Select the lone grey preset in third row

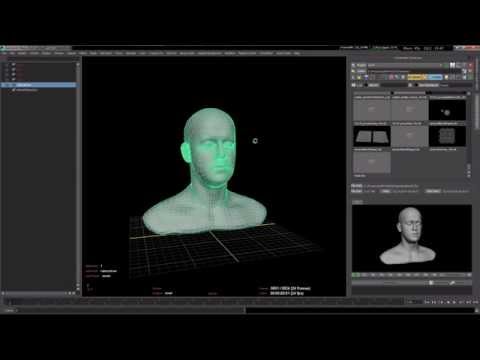[x=372, y=162]
